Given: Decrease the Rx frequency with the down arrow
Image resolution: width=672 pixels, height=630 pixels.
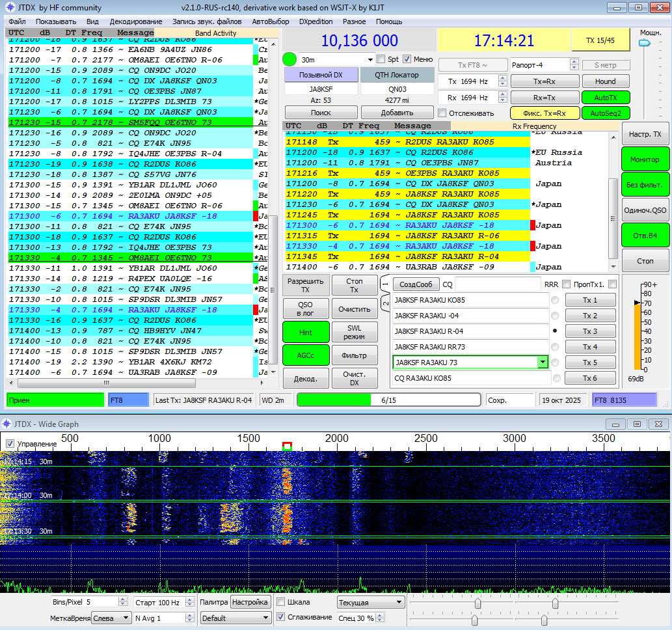Looking at the screenshot, I should [502, 101].
